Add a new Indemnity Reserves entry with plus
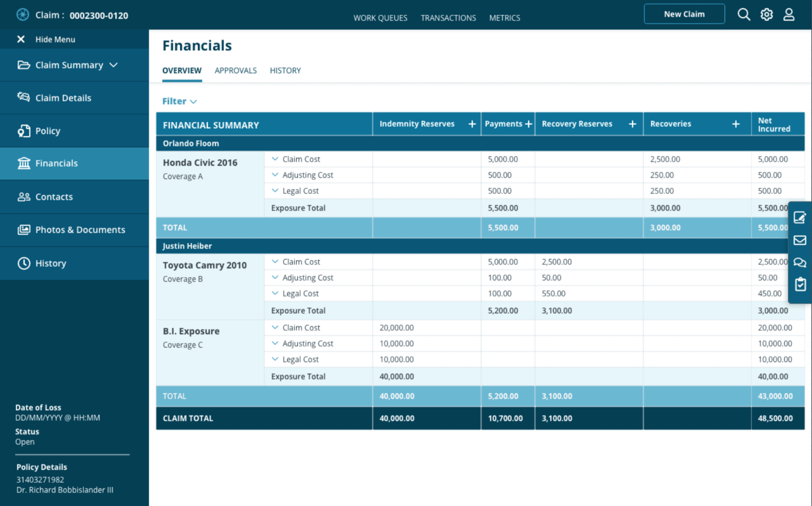 tap(472, 123)
